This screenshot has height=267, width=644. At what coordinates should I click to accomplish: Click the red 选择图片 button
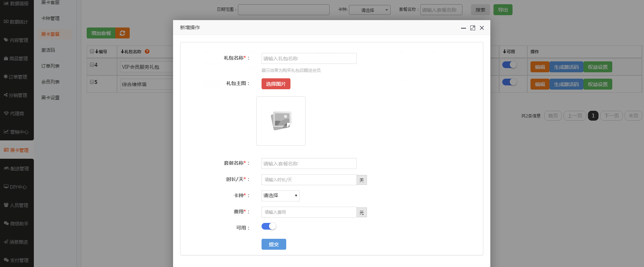tap(276, 84)
